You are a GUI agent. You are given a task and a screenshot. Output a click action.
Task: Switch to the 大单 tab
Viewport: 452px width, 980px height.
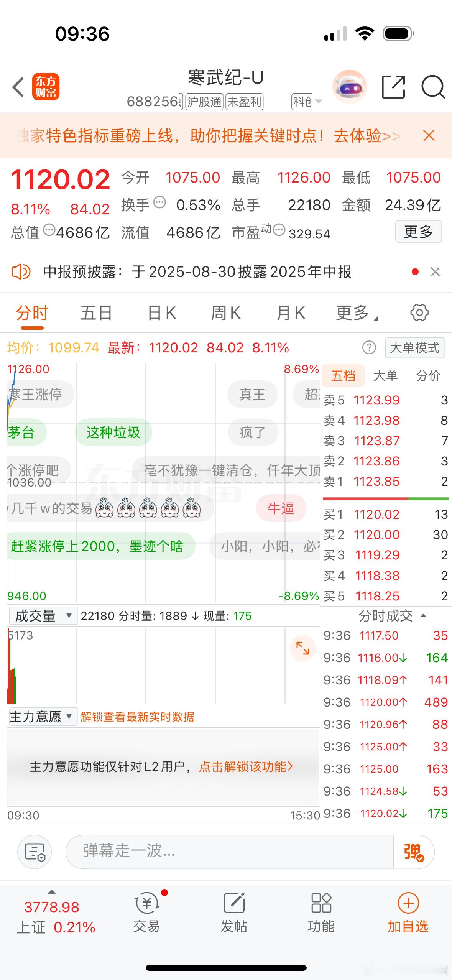[x=386, y=376]
